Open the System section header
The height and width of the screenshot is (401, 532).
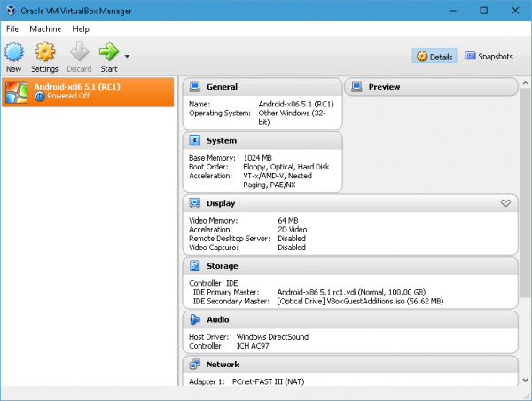click(x=262, y=140)
